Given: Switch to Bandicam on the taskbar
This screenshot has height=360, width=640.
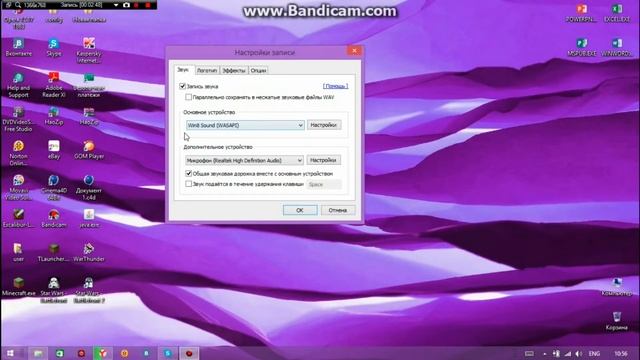Looking at the screenshot, I should click(x=189, y=353).
